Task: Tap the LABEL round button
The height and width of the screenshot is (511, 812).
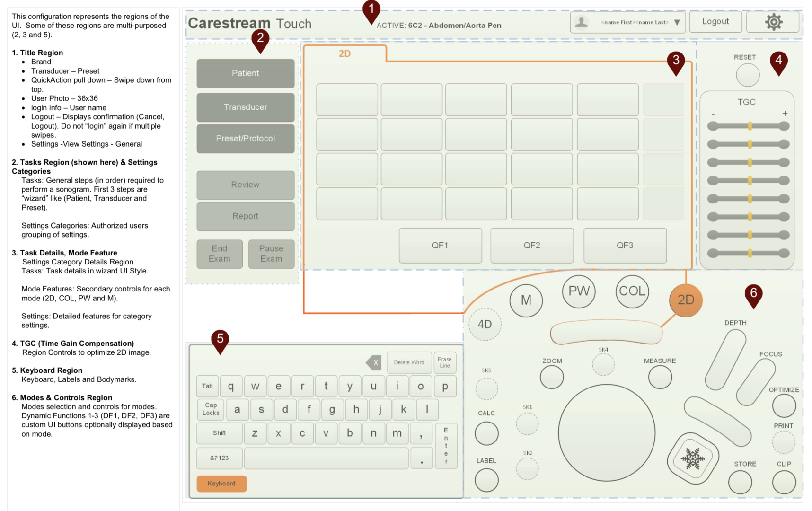Action: pos(486,480)
